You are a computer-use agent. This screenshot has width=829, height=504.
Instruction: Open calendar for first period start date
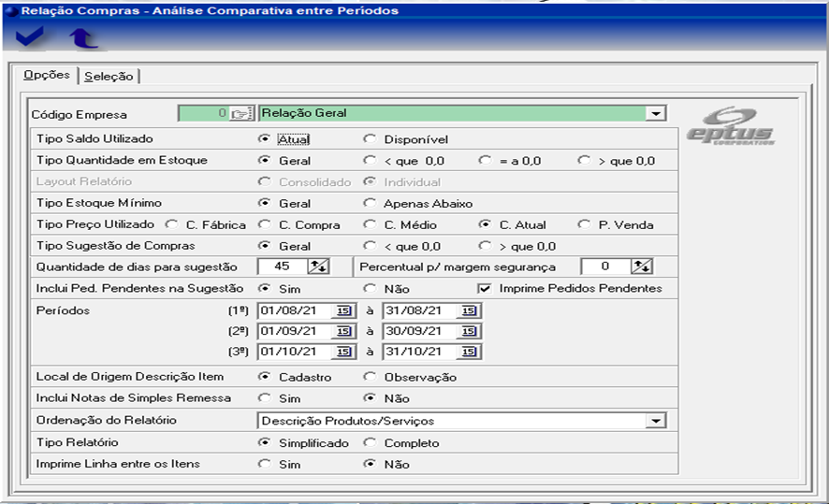343,310
